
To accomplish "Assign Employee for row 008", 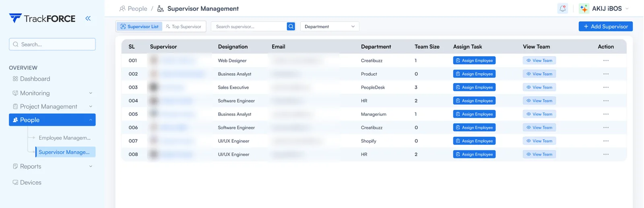I will point(474,154).
